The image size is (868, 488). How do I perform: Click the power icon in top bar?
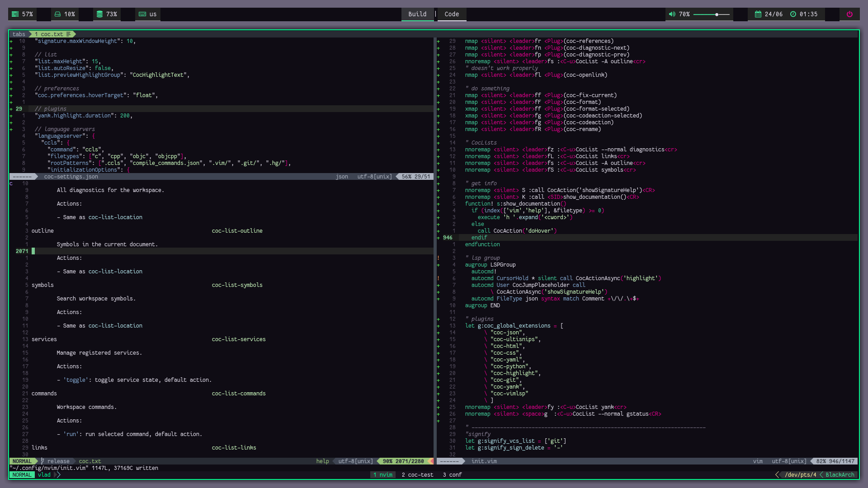tap(849, 14)
